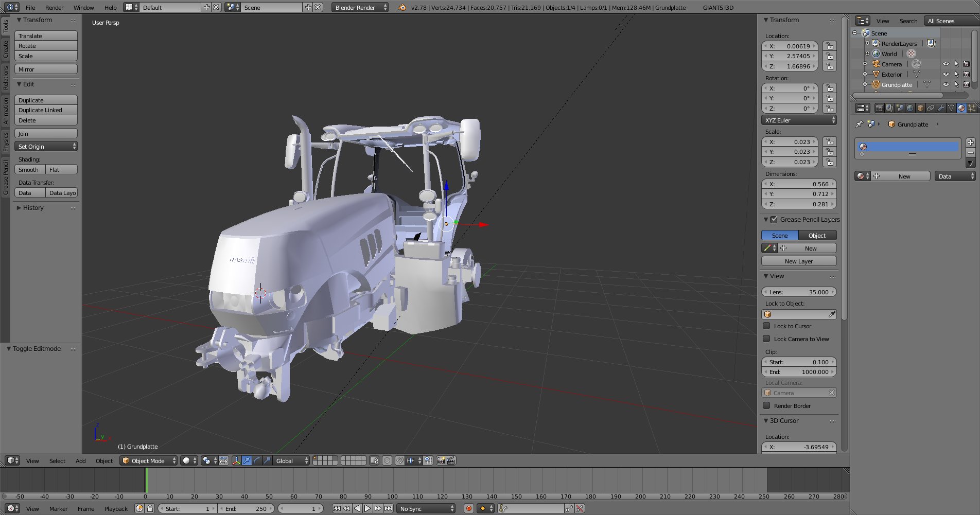Image resolution: width=980 pixels, height=515 pixels.
Task: Click the eyedropper in Lock to Object field
Action: coord(832,314)
